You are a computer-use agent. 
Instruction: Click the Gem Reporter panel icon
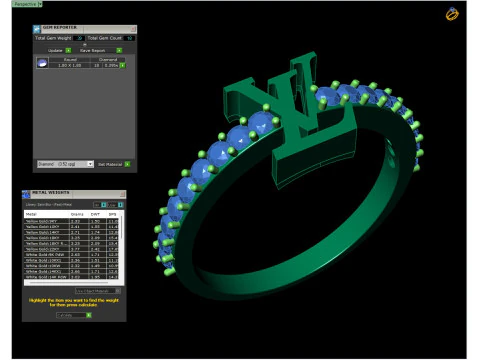click(x=37, y=29)
